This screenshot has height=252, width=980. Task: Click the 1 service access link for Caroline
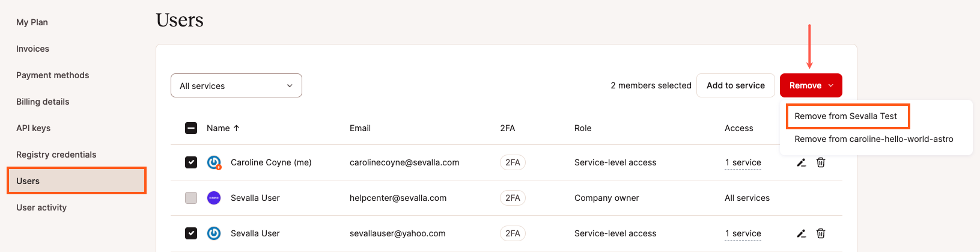click(743, 162)
